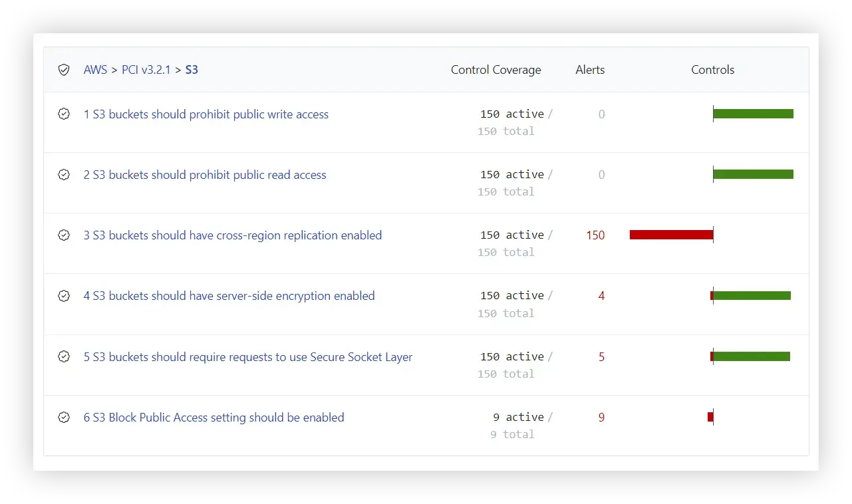Screen dimensions: 852x504
Task: Click the green controls bar for Secure Socket Layer
Action: click(x=752, y=356)
